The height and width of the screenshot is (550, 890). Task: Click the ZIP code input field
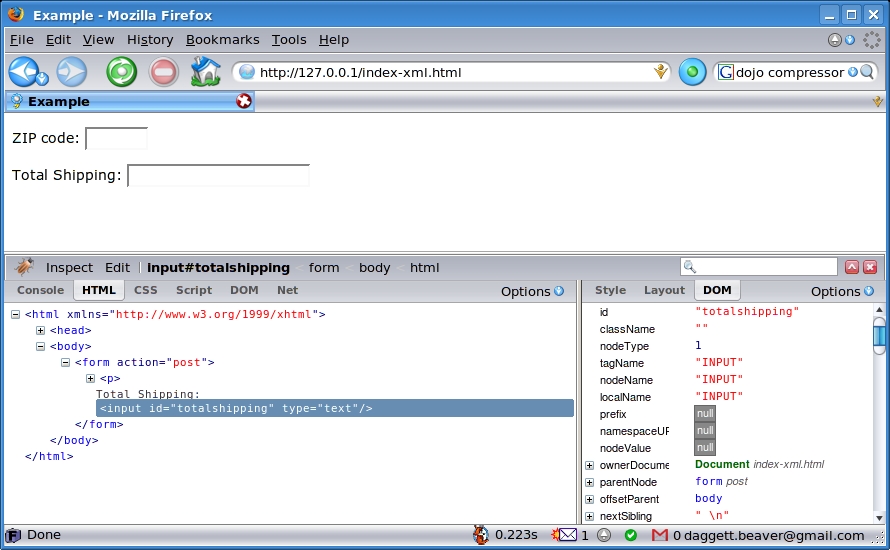pos(116,139)
